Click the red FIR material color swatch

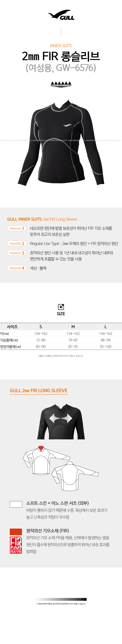pos(16,532)
